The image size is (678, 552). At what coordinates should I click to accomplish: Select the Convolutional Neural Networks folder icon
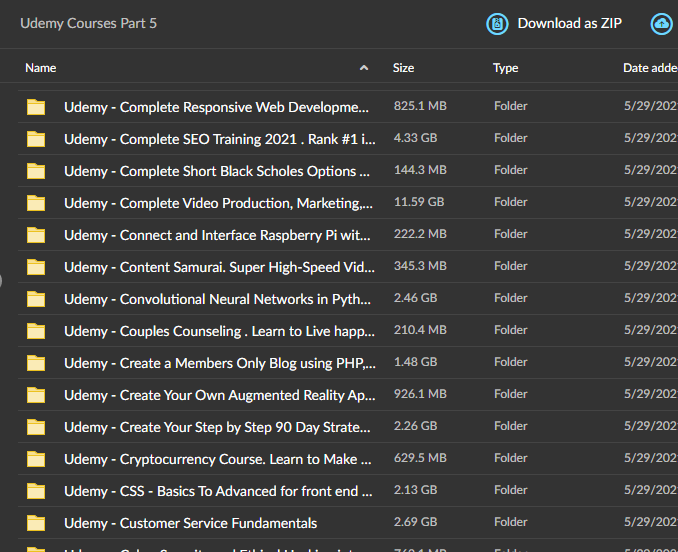(36, 299)
